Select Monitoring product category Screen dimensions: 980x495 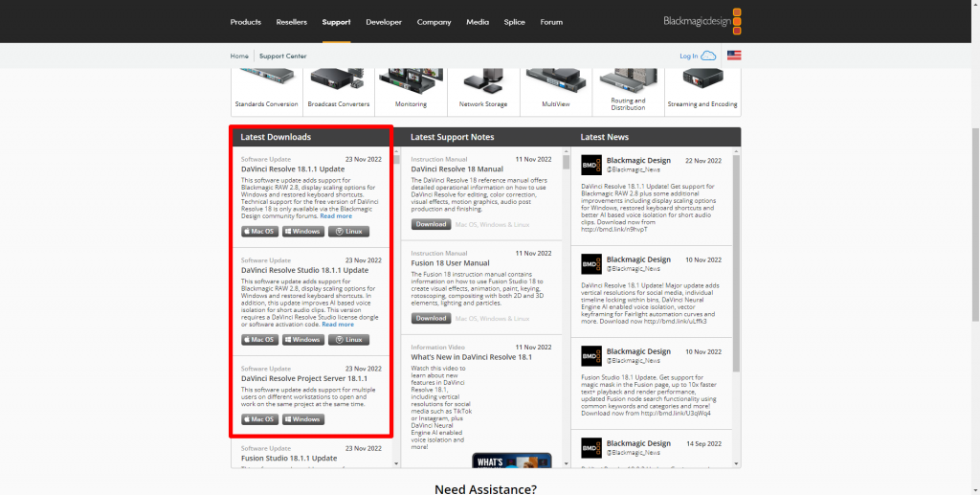pyautogui.click(x=412, y=91)
